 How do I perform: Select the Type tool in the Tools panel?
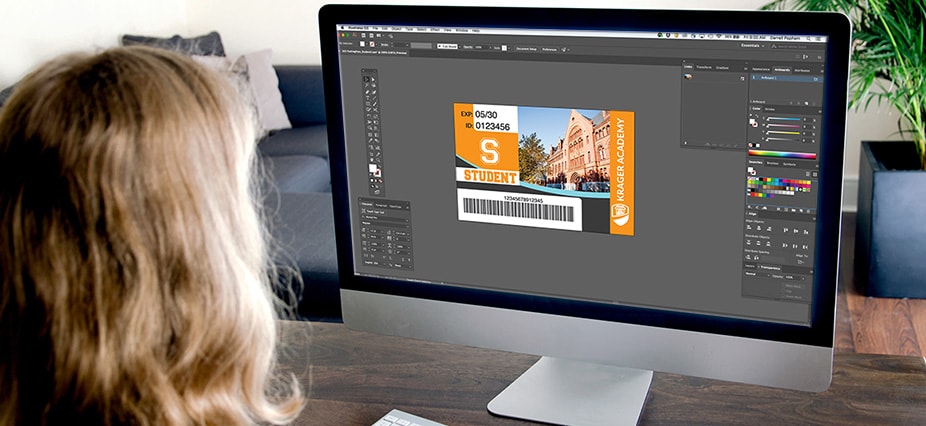(x=367, y=97)
